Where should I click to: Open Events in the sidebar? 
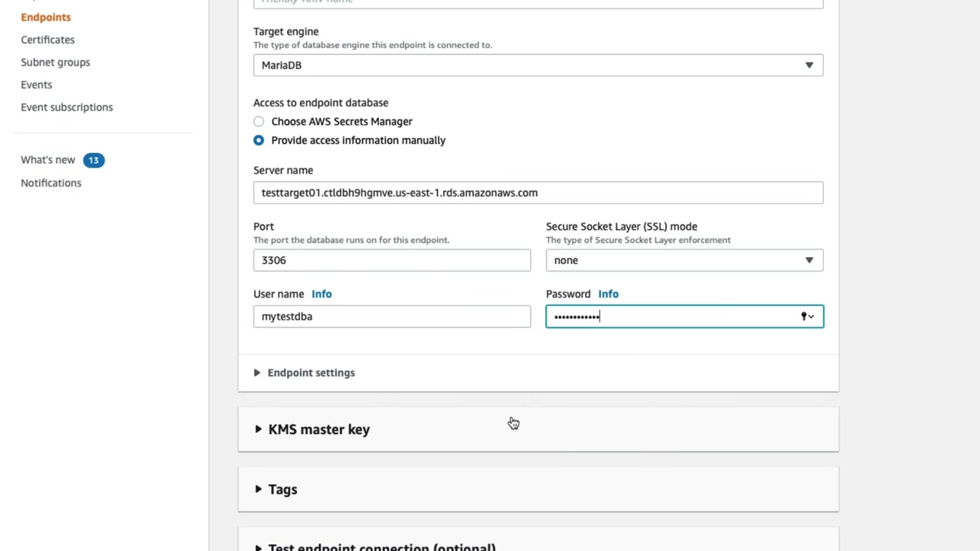click(x=36, y=85)
